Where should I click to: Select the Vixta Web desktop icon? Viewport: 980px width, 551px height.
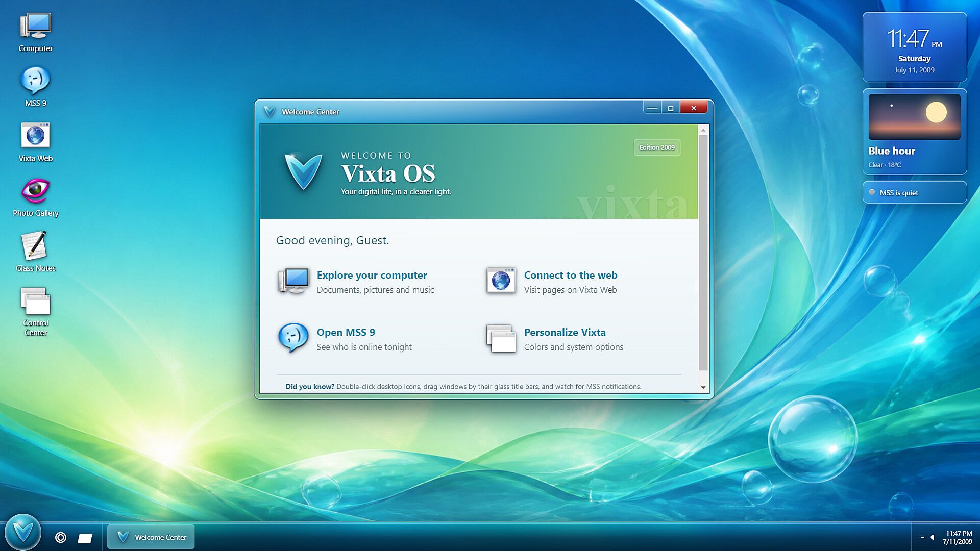(36, 142)
